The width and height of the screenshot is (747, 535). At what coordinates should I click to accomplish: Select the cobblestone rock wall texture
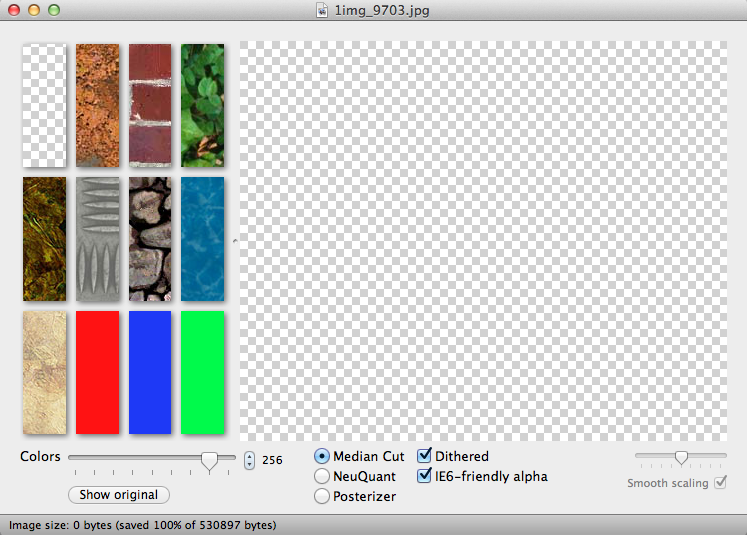[150, 239]
